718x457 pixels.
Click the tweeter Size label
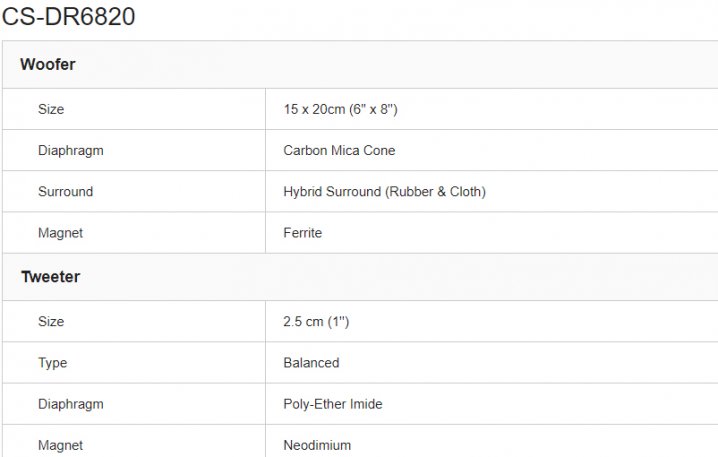coord(51,322)
